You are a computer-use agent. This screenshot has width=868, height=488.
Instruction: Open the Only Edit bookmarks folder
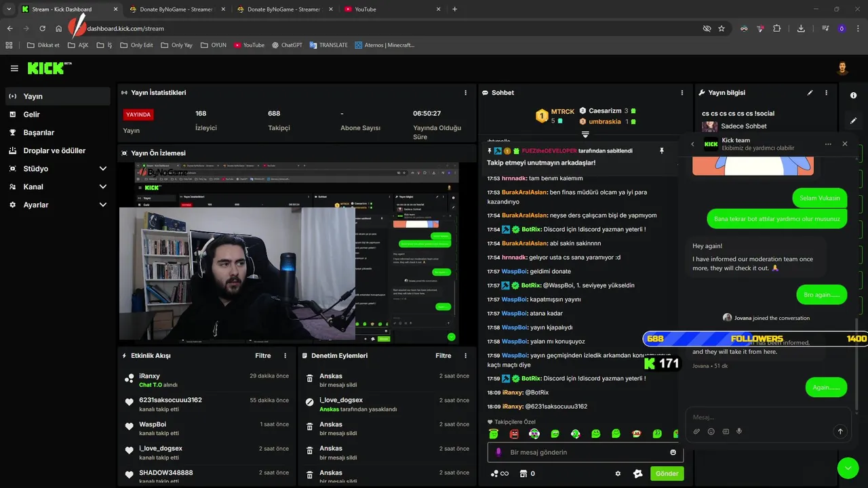pos(136,45)
